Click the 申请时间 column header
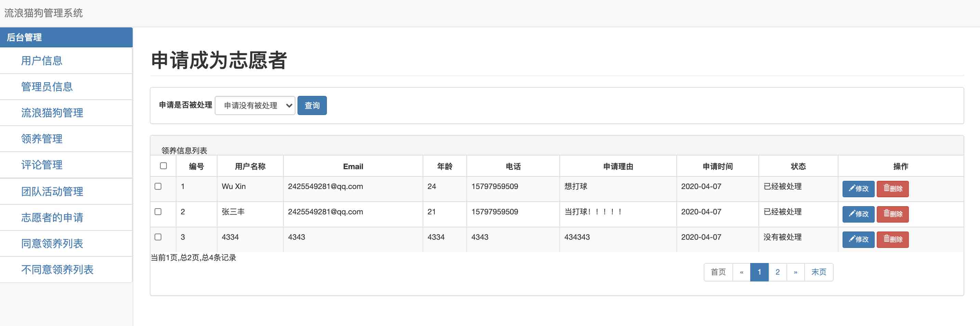This screenshot has height=326, width=980. [x=717, y=166]
